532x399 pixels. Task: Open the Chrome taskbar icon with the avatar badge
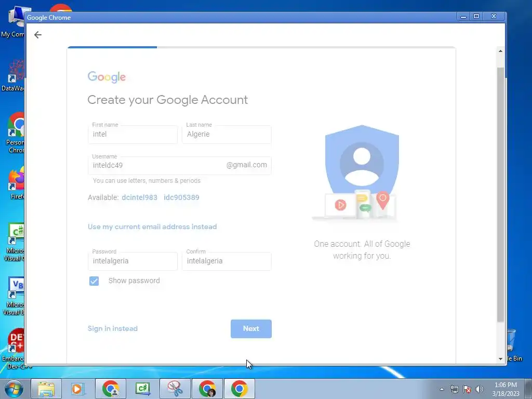pyautogui.click(x=207, y=389)
